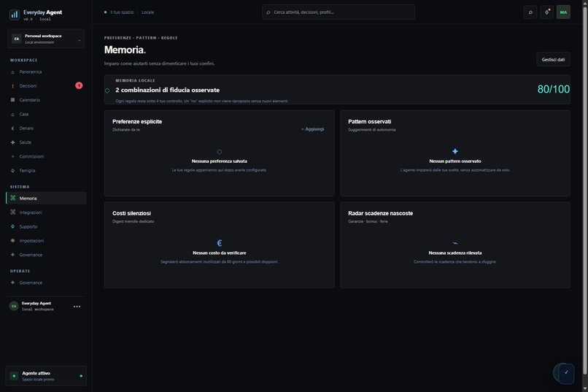Viewport: 588px width, 392px height.
Task: Focus the Cerca attività search field
Action: (339, 12)
